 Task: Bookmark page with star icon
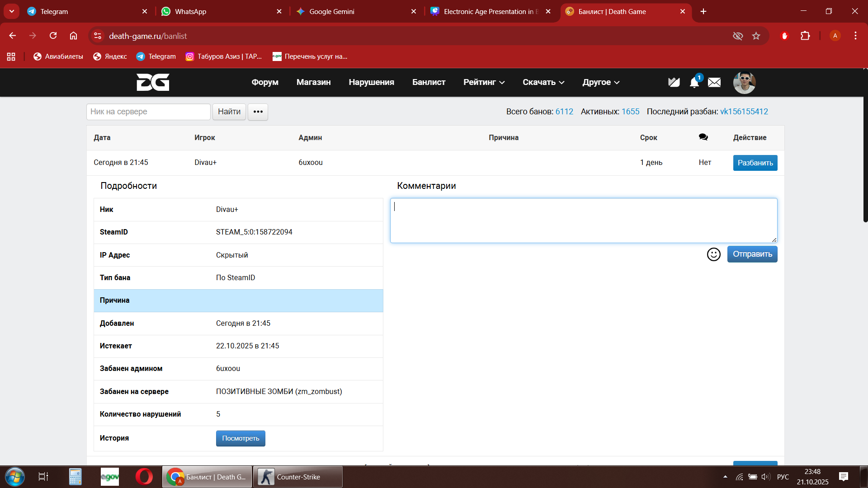(756, 36)
